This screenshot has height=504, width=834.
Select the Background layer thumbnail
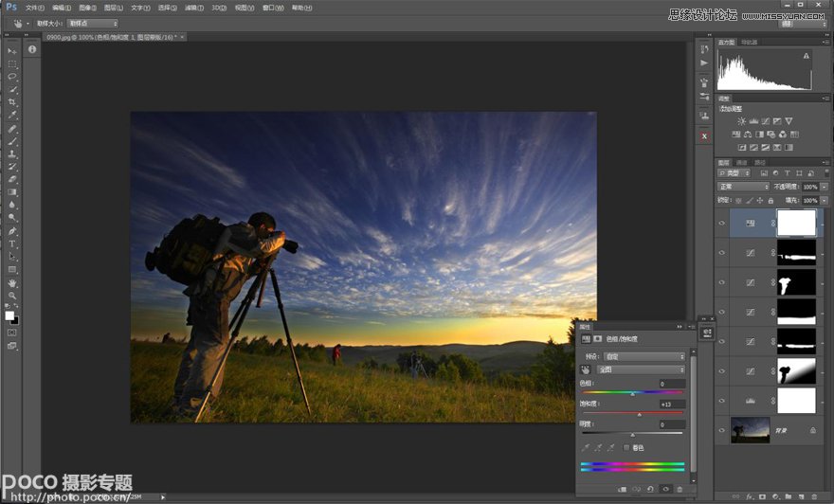pos(751,430)
